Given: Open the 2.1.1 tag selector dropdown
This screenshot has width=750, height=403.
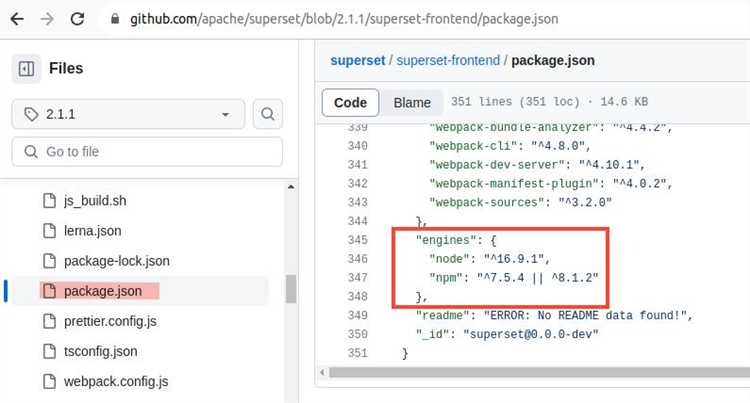Looking at the screenshot, I should coord(128,114).
